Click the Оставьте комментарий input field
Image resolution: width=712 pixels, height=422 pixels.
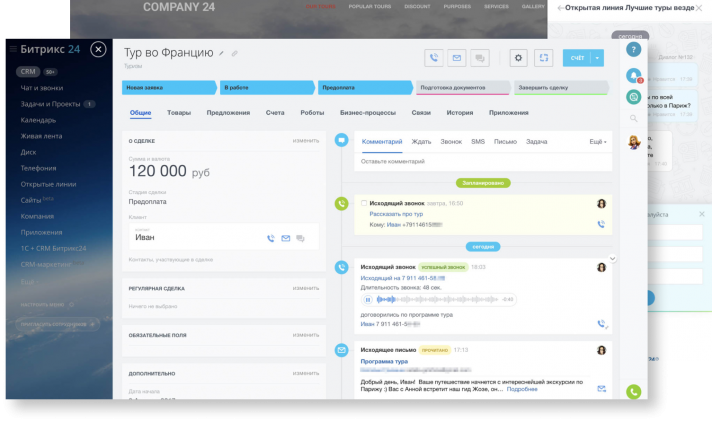tap(483, 162)
